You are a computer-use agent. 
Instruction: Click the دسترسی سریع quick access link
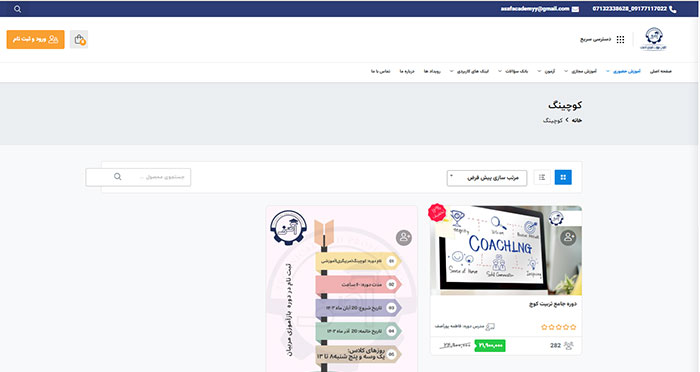tap(596, 39)
